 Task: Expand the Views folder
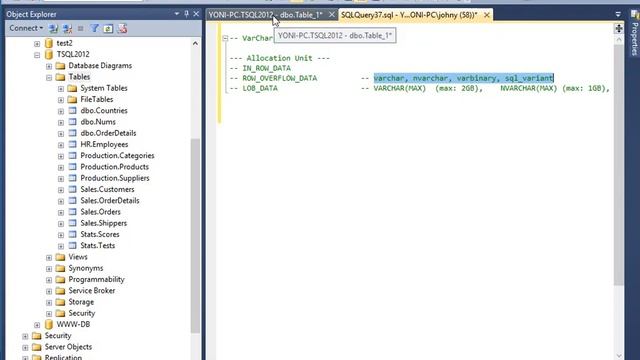49,258
